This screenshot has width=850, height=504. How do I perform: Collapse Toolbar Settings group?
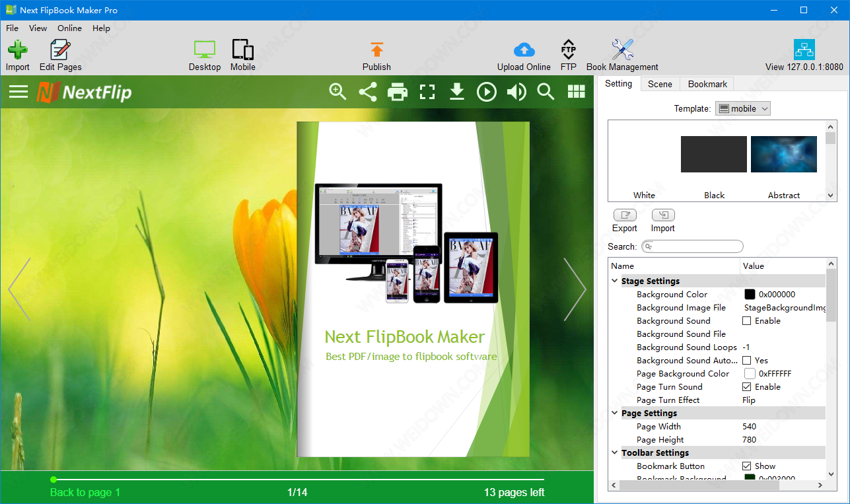[x=615, y=452]
